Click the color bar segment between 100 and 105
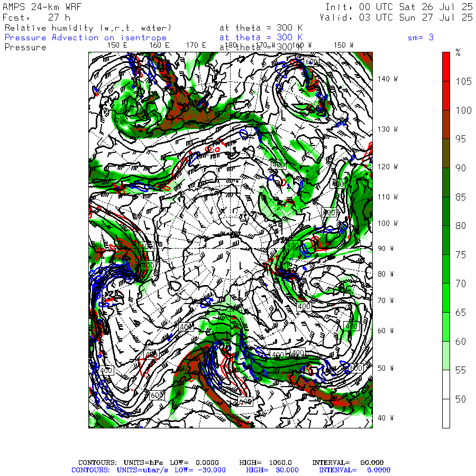The height and width of the screenshot is (476, 476). [x=446, y=96]
